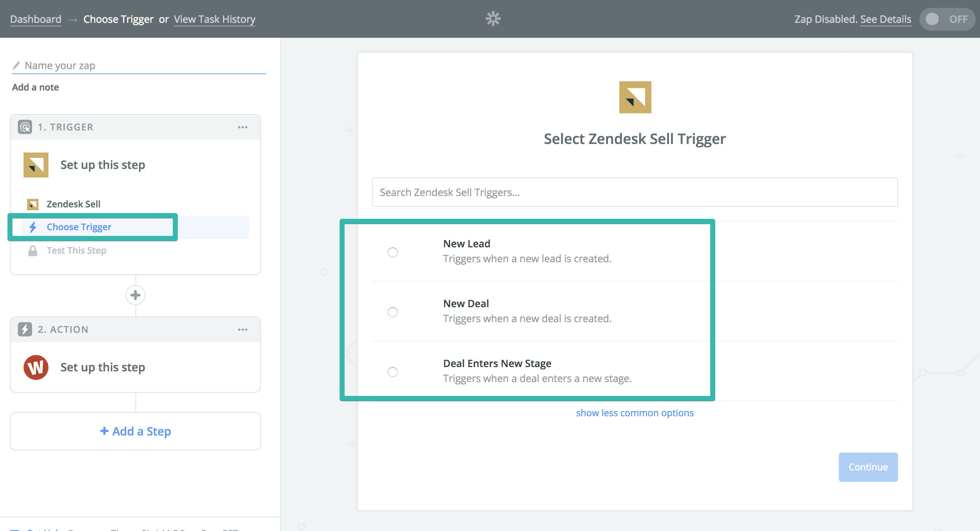This screenshot has width=980, height=531.
Task: Collapse with show less common options
Action: pos(634,413)
